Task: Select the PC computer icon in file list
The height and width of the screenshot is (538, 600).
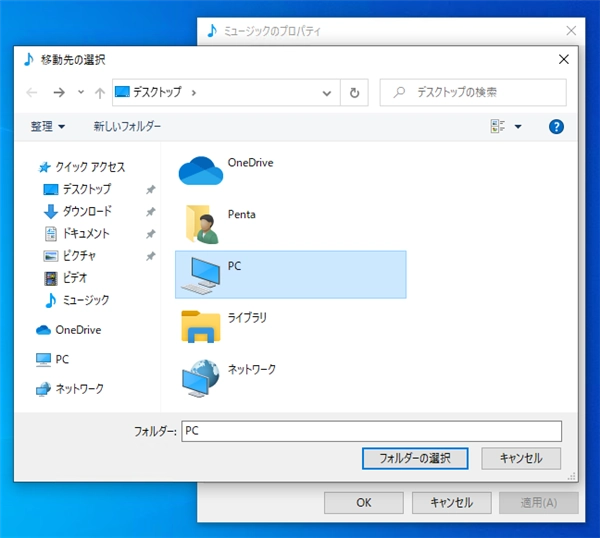Action: pyautogui.click(x=201, y=276)
